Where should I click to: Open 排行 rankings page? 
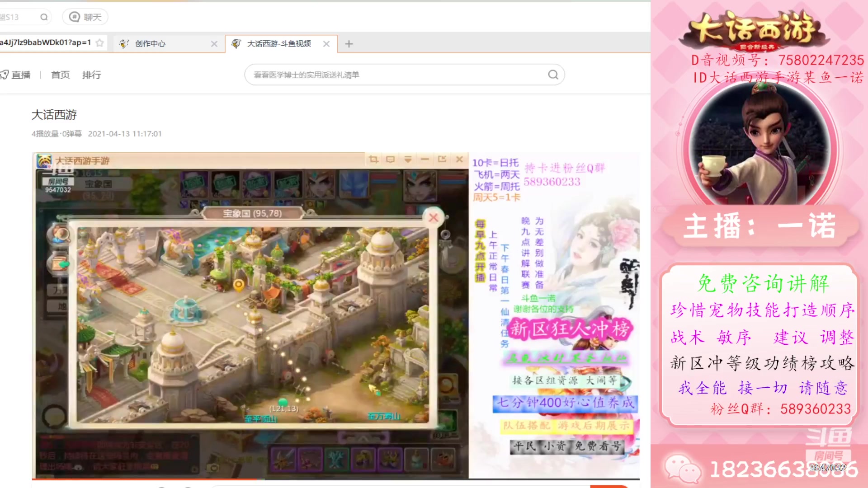click(92, 75)
